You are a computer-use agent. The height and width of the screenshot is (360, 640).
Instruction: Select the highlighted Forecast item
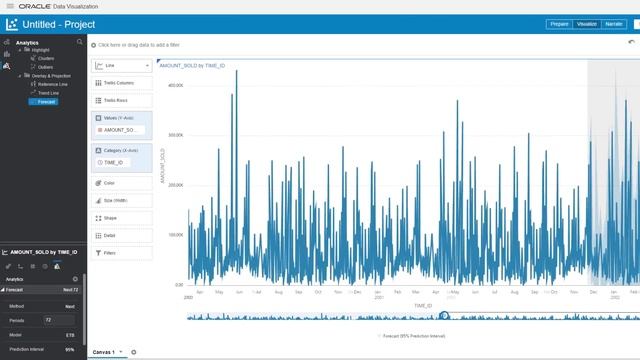43,102
